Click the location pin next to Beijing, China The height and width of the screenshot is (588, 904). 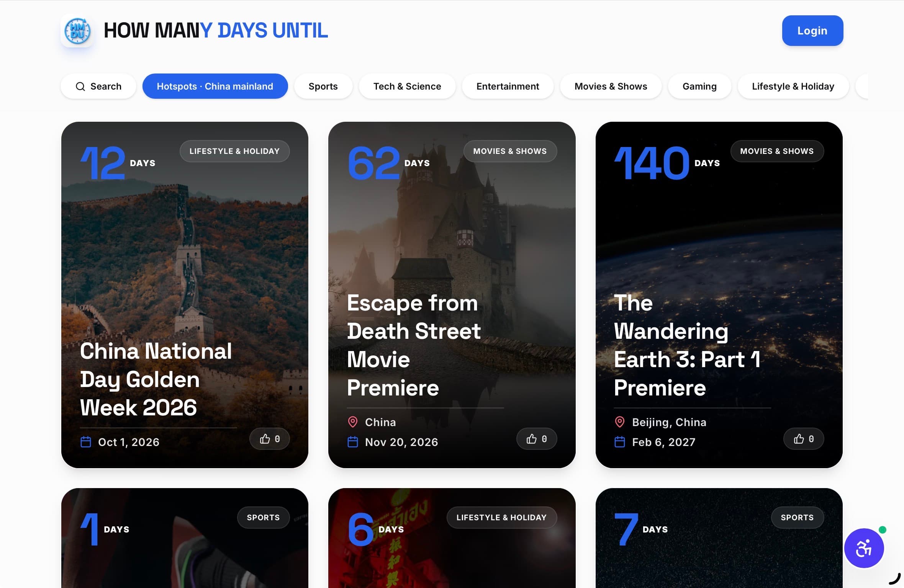620,422
